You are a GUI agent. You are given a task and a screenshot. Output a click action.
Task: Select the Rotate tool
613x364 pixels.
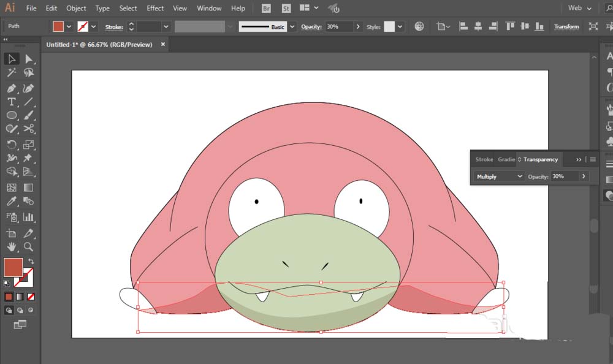pyautogui.click(x=11, y=144)
